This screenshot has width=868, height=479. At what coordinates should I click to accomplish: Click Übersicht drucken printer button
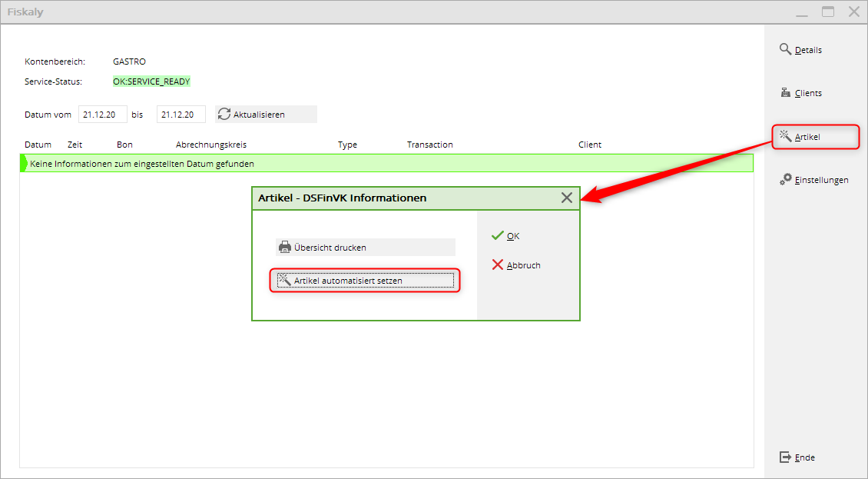click(366, 248)
